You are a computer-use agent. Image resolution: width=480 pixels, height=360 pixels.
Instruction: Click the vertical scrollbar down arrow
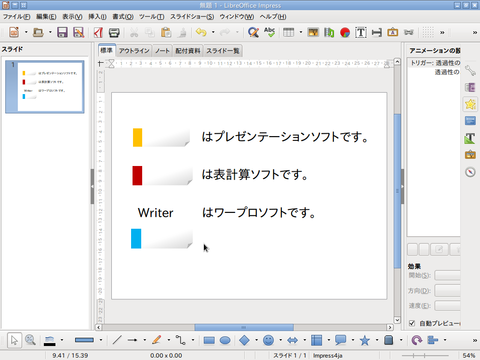point(397,320)
